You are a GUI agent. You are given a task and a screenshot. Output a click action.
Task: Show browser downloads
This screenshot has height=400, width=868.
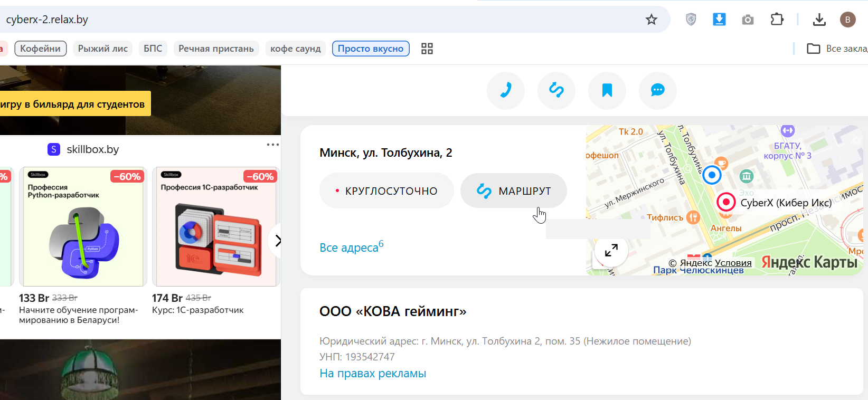819,20
